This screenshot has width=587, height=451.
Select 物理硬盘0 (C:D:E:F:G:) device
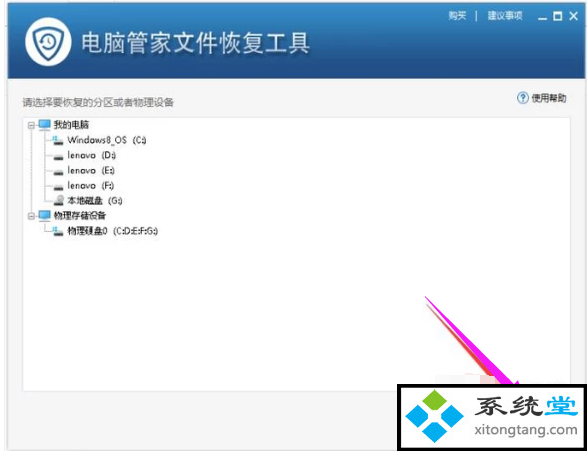coord(112,231)
